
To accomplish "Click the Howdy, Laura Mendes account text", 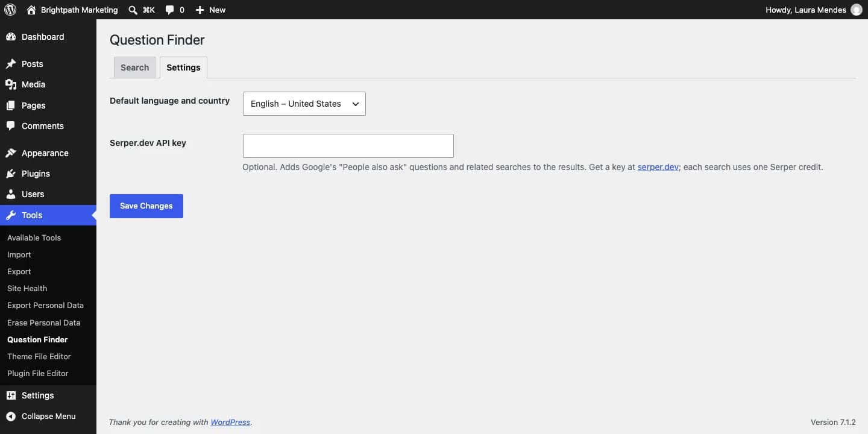I will click(806, 10).
